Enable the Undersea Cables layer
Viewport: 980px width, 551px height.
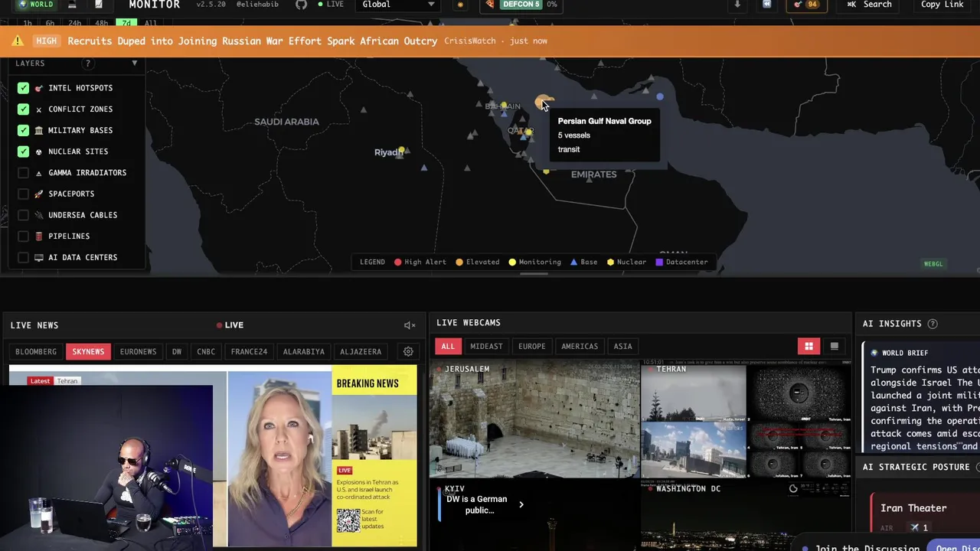[23, 215]
